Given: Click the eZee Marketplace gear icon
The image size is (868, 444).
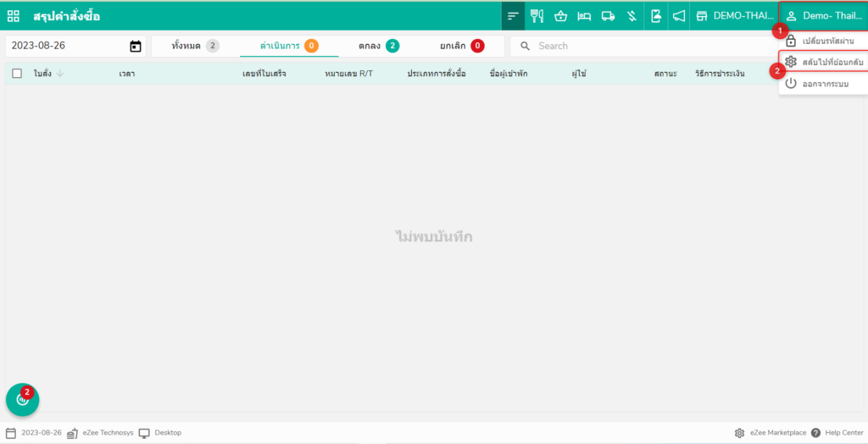Looking at the screenshot, I should (739, 433).
